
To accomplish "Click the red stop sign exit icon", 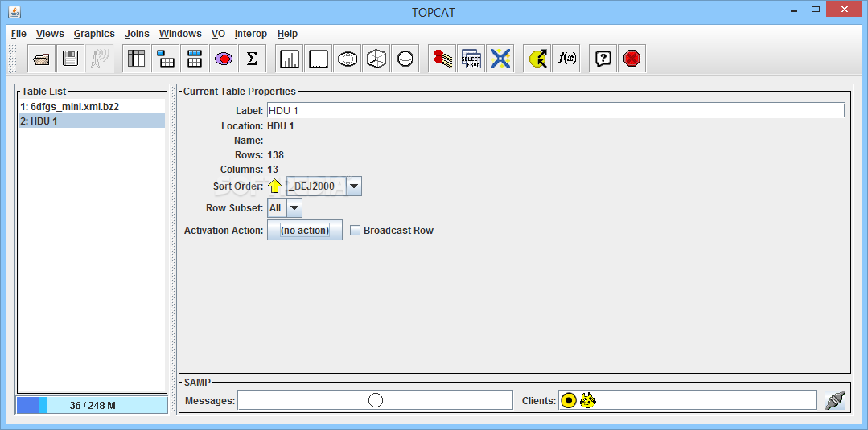I will [631, 59].
